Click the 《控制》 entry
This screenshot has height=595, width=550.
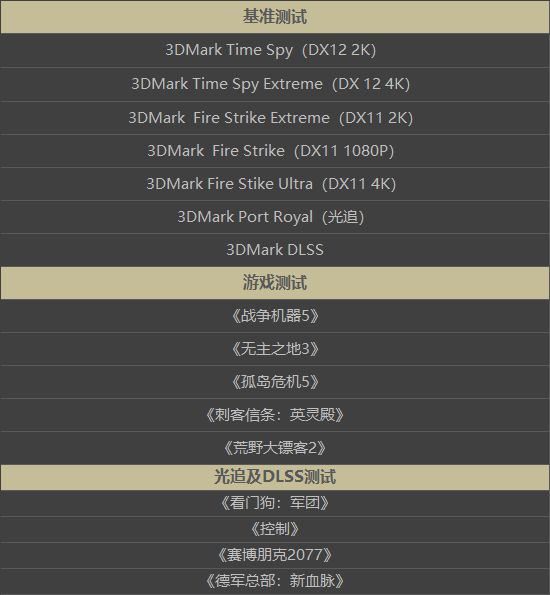(275, 529)
